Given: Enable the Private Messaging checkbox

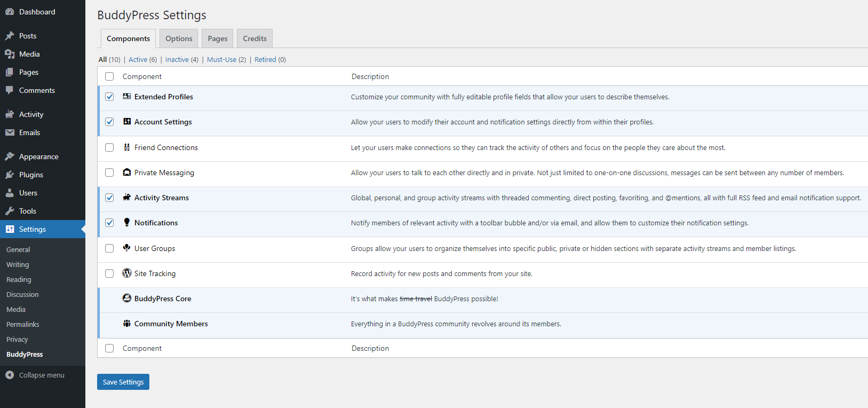Looking at the screenshot, I should pos(109,172).
